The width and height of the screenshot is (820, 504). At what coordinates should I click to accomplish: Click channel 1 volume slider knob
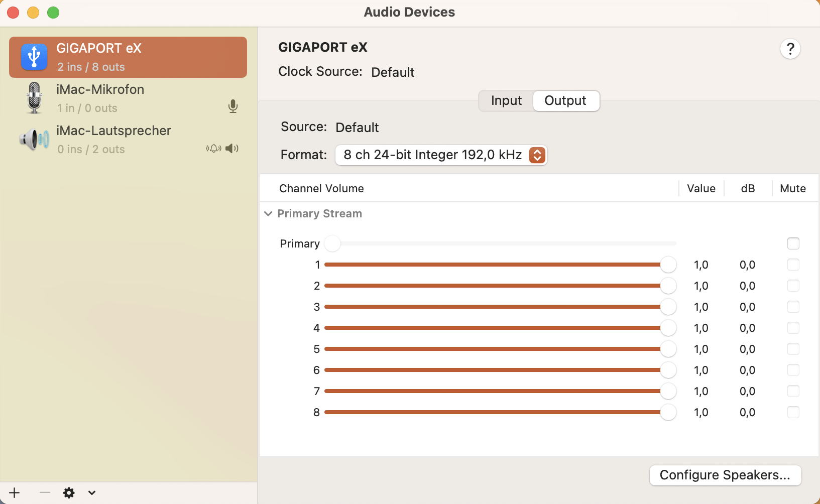pyautogui.click(x=668, y=265)
